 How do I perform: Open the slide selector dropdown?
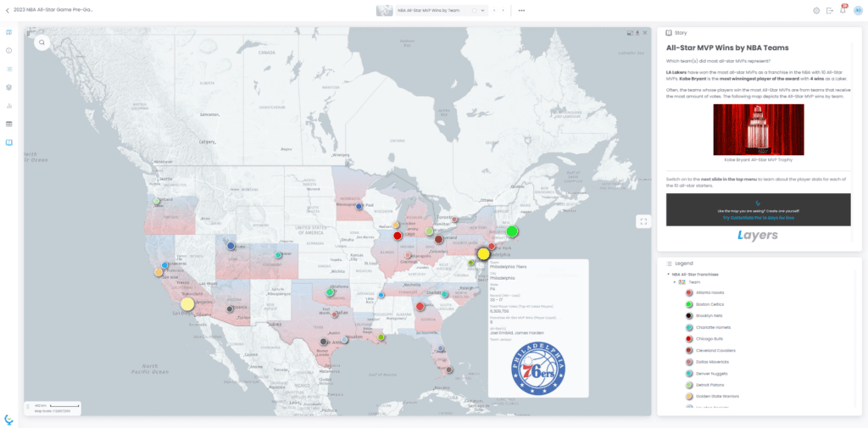click(441, 10)
